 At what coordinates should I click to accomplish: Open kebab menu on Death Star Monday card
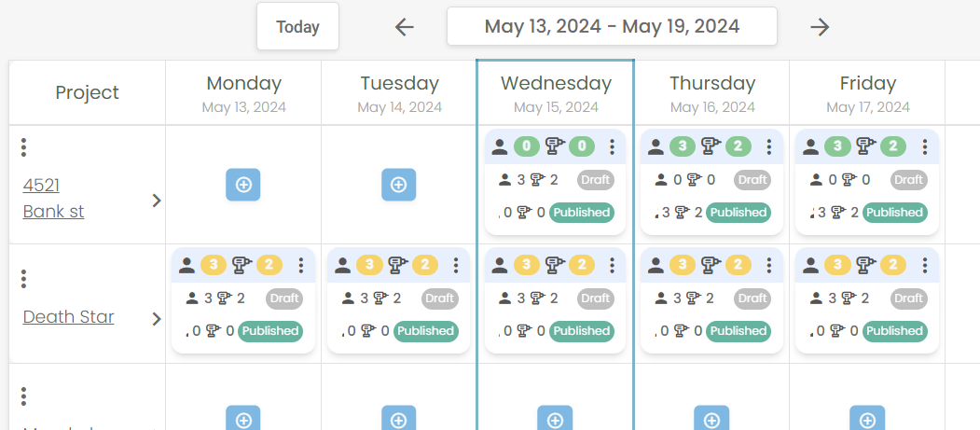tap(301, 266)
